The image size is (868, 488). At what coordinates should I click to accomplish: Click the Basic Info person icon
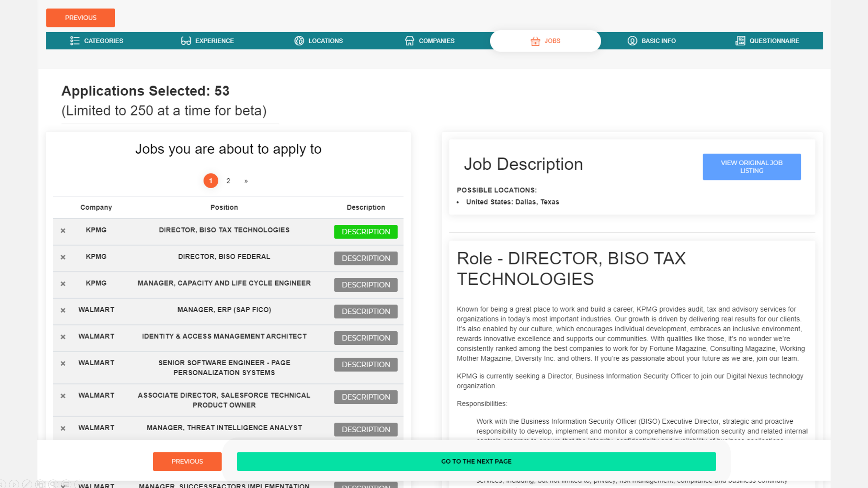(x=632, y=41)
